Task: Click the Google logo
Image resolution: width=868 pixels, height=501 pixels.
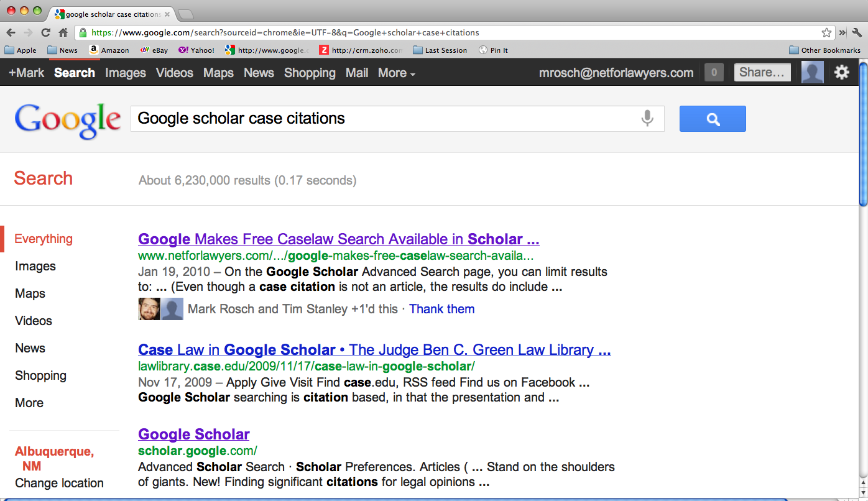Action: click(68, 121)
